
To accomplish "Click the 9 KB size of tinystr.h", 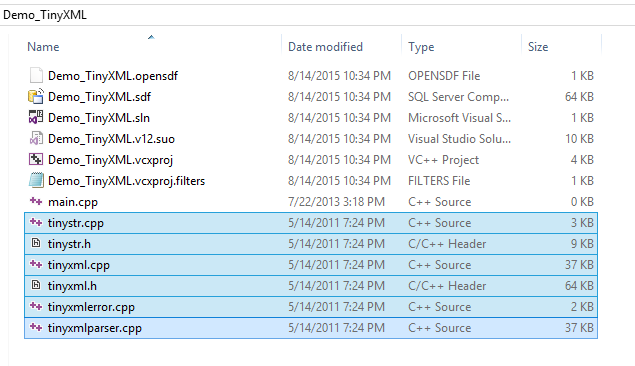I will coord(582,244).
